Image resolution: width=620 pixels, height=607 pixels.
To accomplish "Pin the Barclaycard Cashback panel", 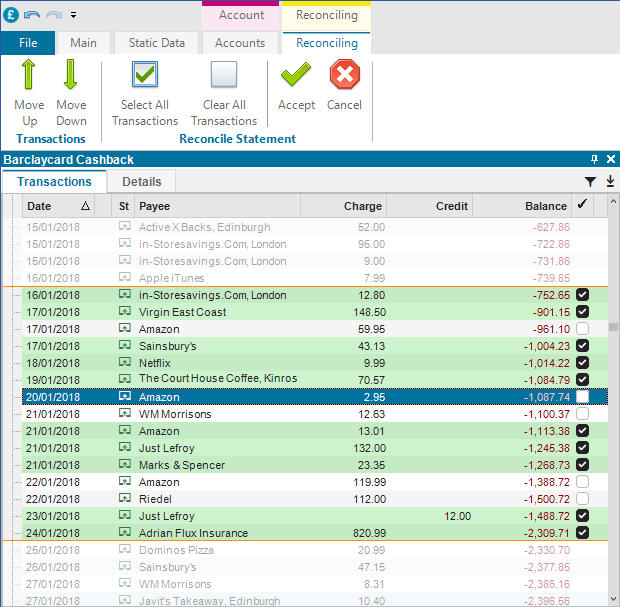I will click(x=594, y=159).
